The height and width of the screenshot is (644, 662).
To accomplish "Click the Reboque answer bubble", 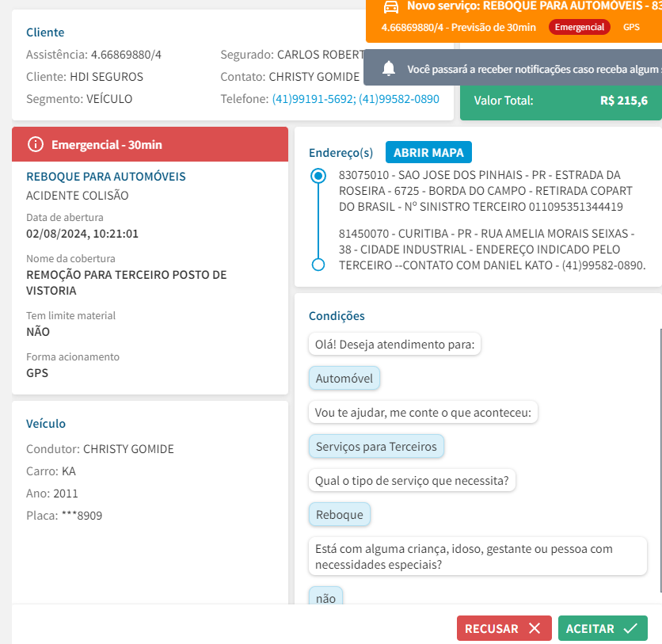I will tap(339, 515).
